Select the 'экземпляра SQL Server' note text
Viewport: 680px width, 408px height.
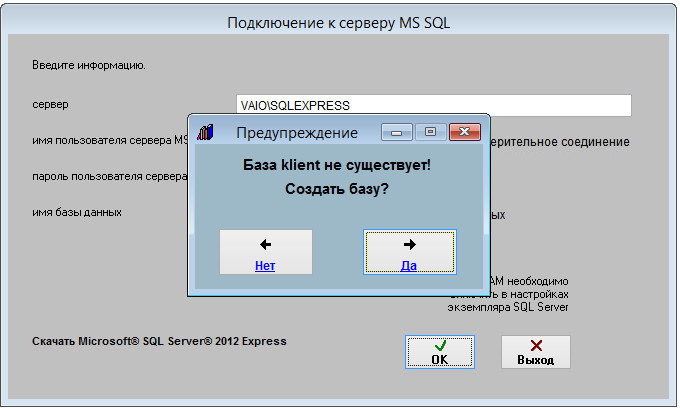[508, 307]
